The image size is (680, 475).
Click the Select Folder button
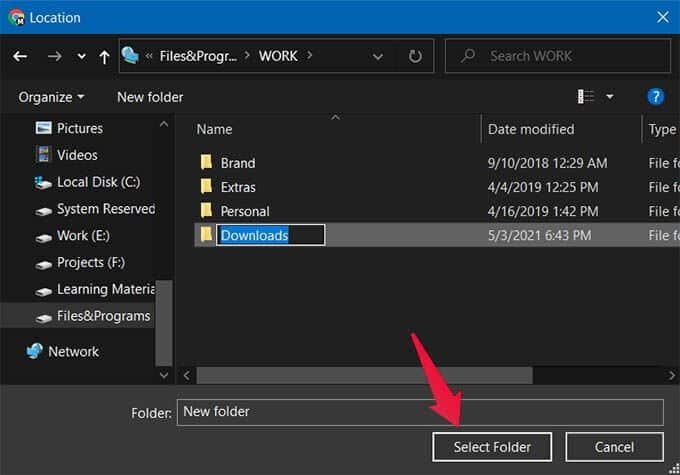point(492,447)
